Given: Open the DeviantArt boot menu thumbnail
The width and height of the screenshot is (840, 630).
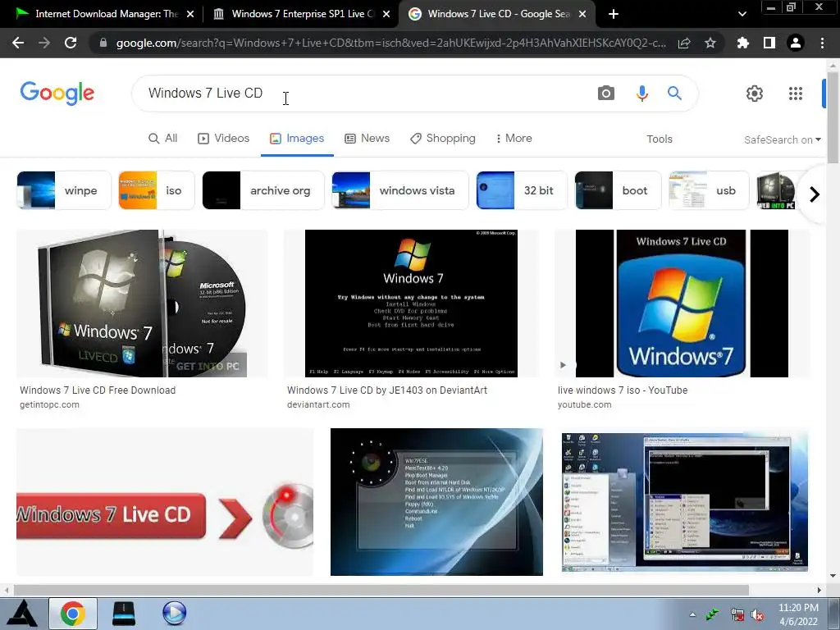Looking at the screenshot, I should tap(411, 304).
